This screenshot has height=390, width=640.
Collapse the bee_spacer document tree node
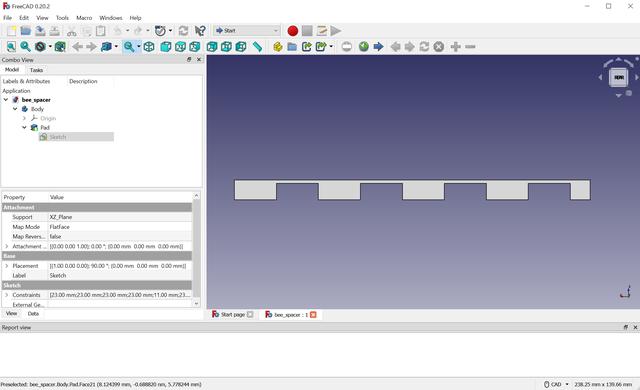pyautogui.click(x=6, y=100)
